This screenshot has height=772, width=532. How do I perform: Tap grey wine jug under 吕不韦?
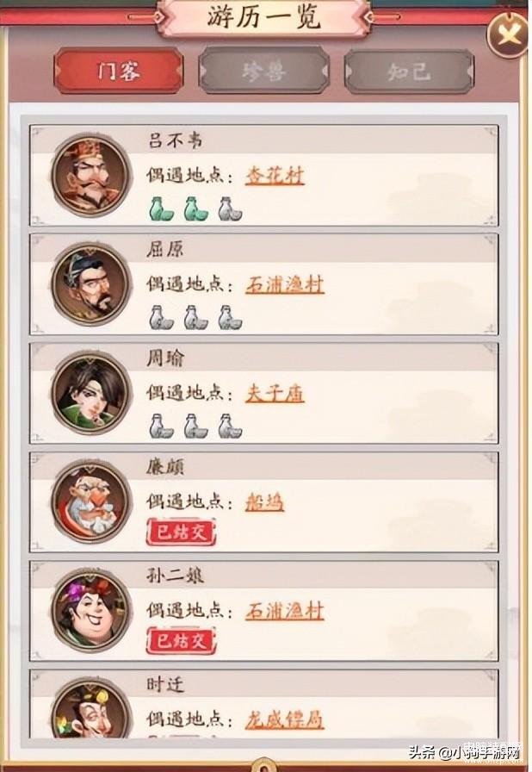tap(230, 209)
